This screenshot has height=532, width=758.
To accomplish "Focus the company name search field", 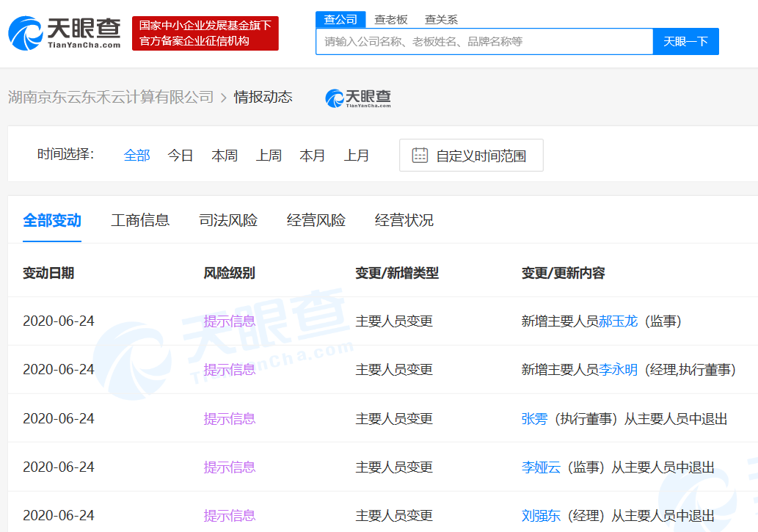I will [484, 42].
